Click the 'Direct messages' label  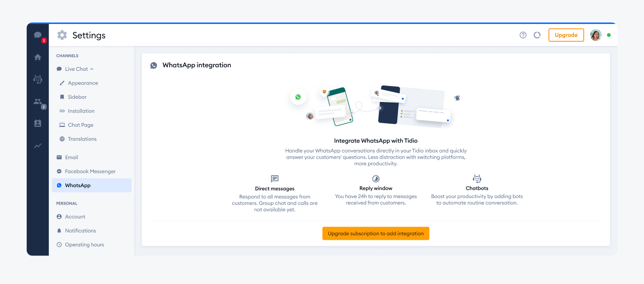pos(275,188)
